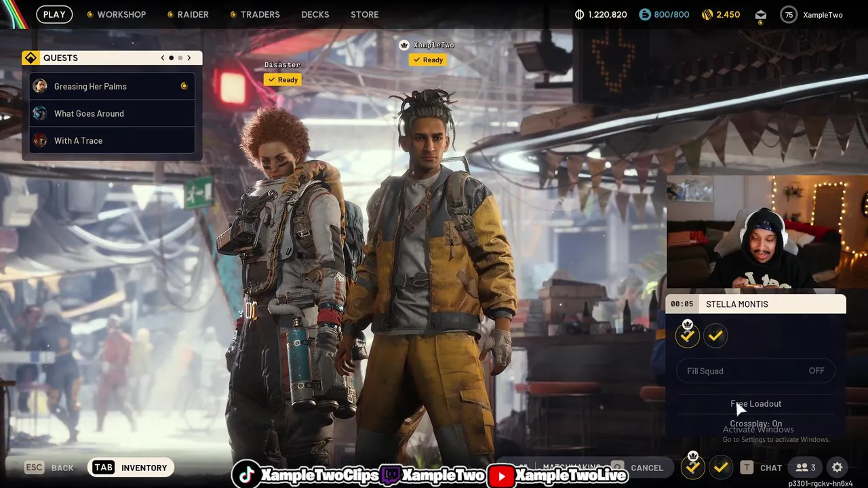Click Disaster's Ready status tag
This screenshot has width=868, height=488.
283,79
